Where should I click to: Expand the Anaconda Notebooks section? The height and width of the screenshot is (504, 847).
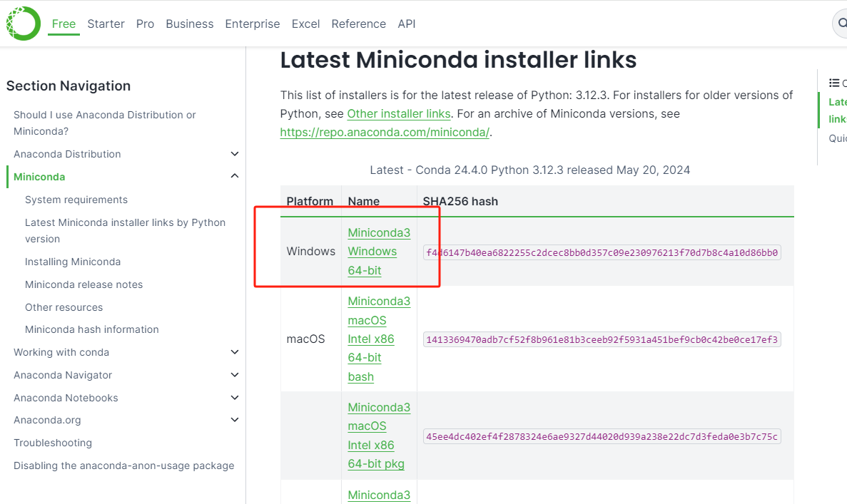[235, 397]
